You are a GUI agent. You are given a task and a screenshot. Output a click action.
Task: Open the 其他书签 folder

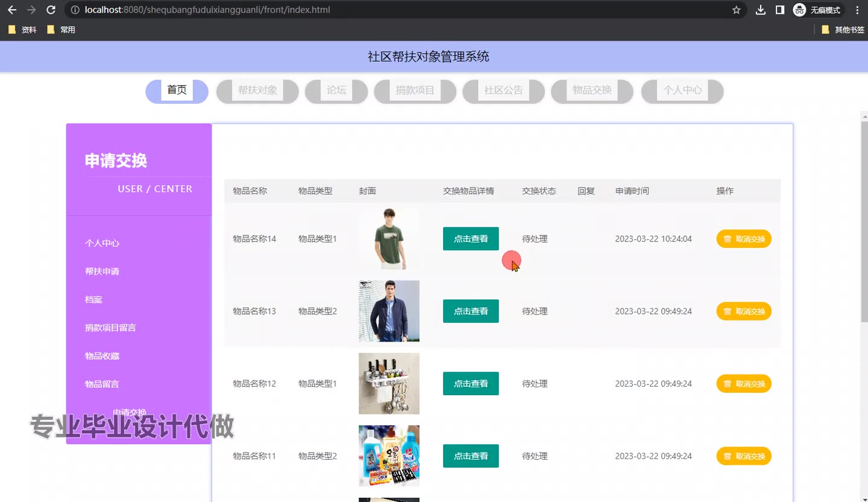coord(843,30)
